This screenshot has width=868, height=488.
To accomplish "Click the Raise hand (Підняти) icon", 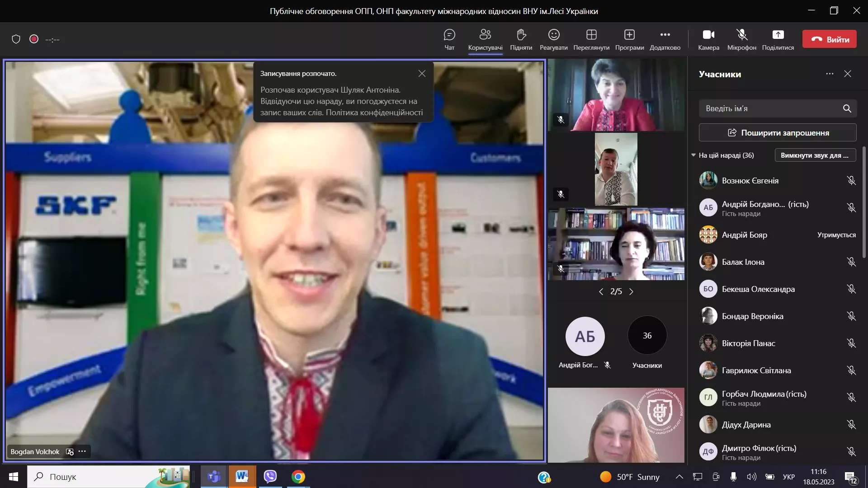I will (x=521, y=35).
